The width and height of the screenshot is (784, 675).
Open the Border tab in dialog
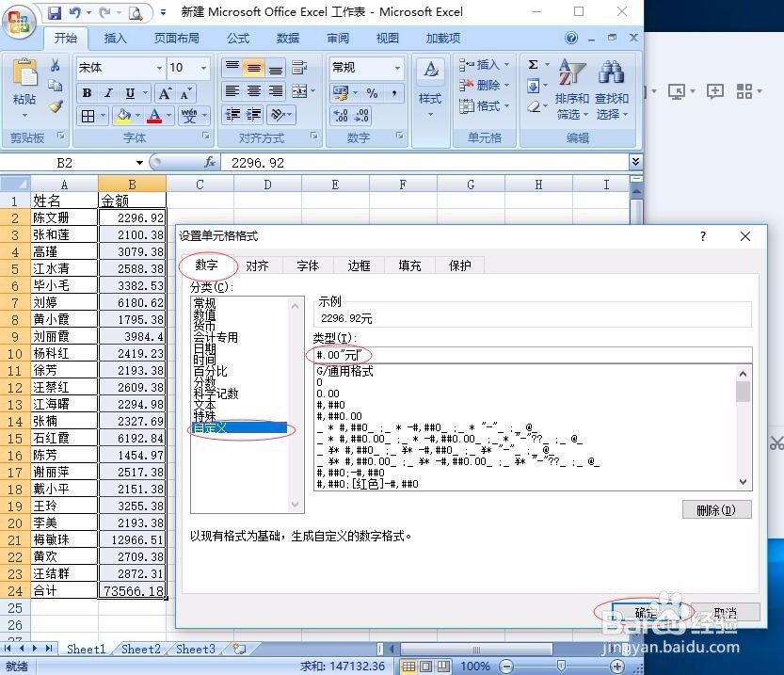[359, 265]
